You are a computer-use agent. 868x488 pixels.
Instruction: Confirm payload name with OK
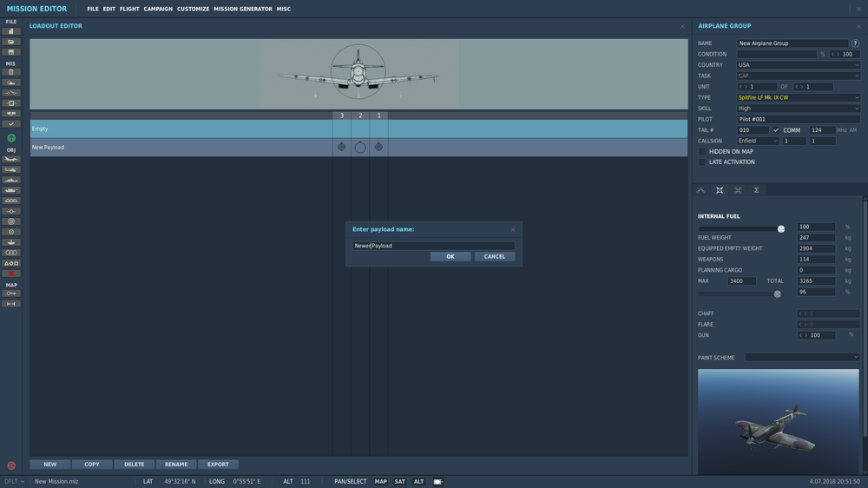[450, 256]
